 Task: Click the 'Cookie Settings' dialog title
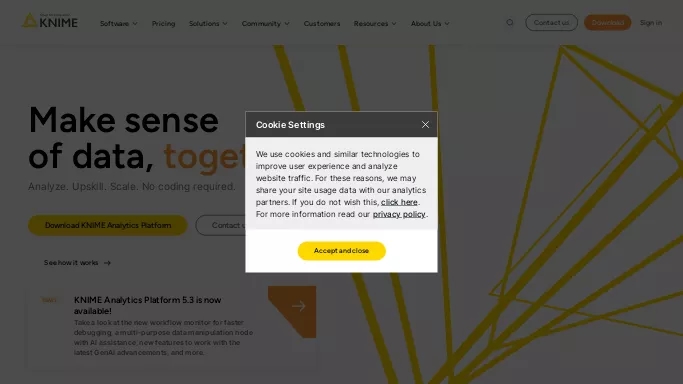[x=290, y=125]
